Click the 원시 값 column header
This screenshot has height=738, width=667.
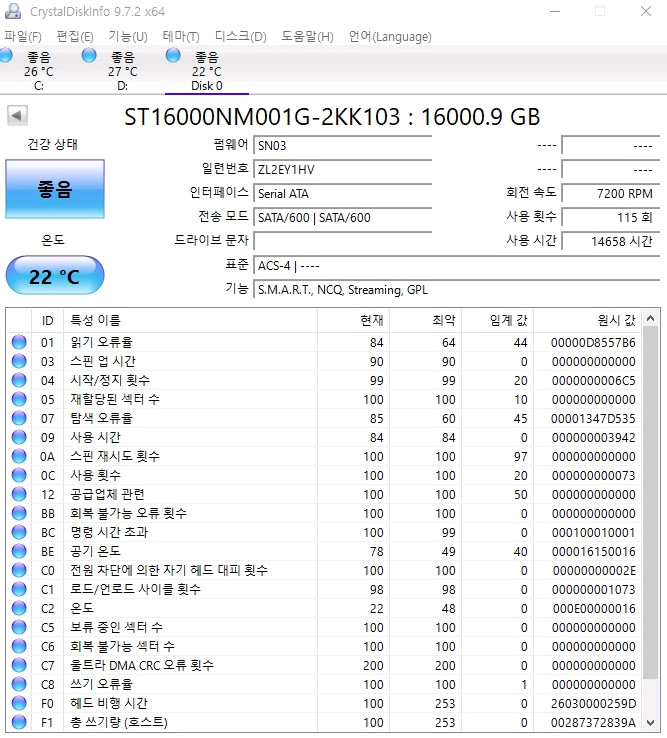coord(588,321)
